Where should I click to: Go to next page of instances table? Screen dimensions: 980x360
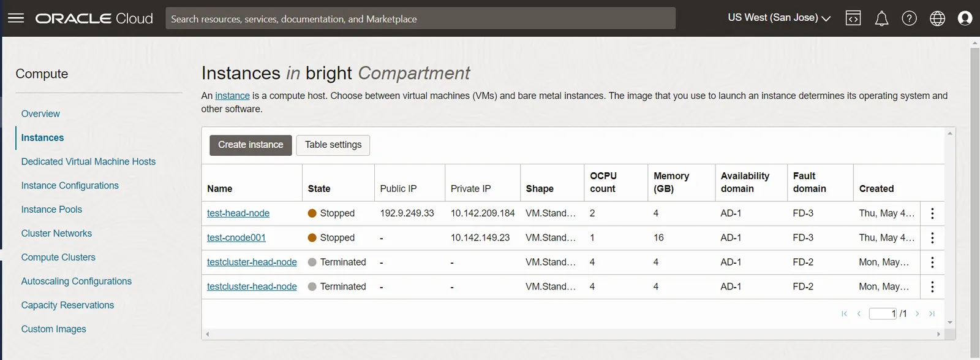click(917, 314)
